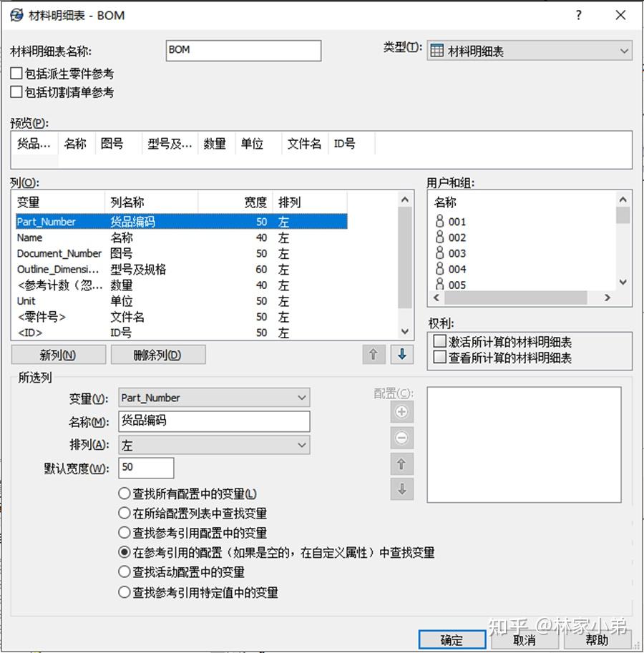
Task: Open the 类型 dropdown at the top
Action: click(x=623, y=51)
